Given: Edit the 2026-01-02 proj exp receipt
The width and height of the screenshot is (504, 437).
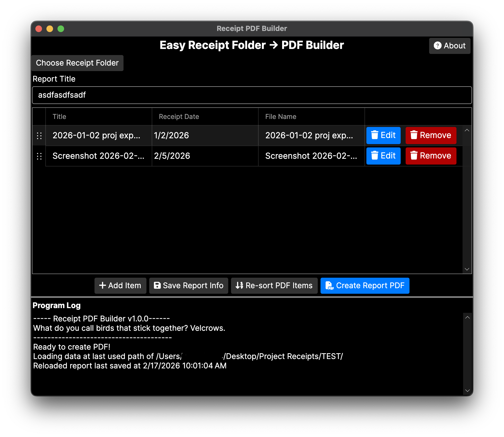Looking at the screenshot, I should pos(383,135).
